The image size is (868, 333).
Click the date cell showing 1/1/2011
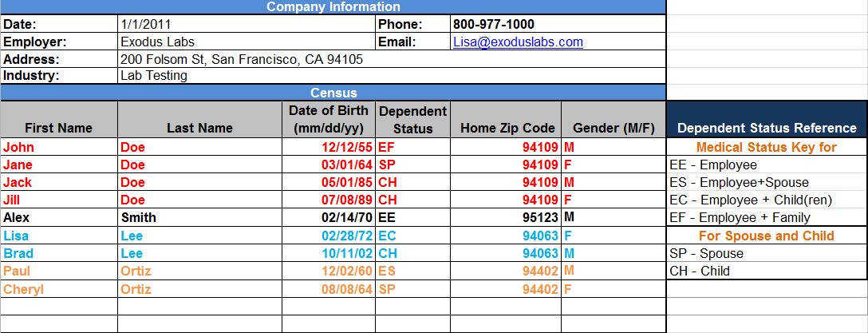(x=246, y=25)
